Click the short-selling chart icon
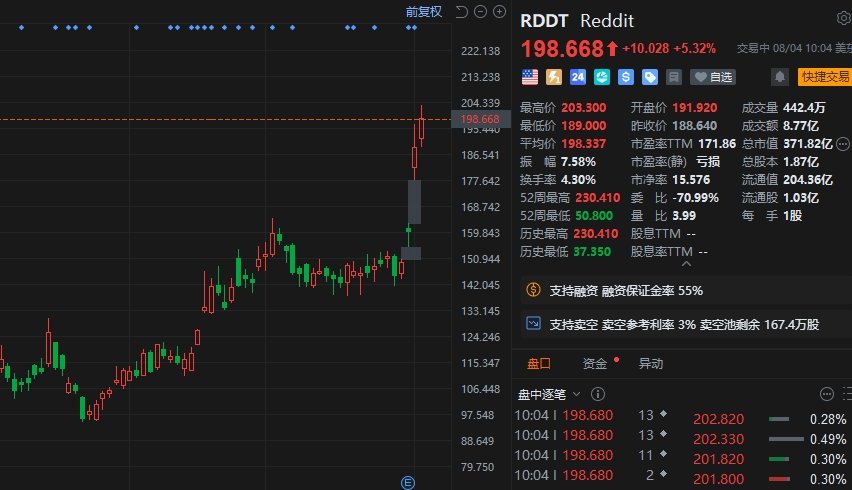 (x=533, y=324)
